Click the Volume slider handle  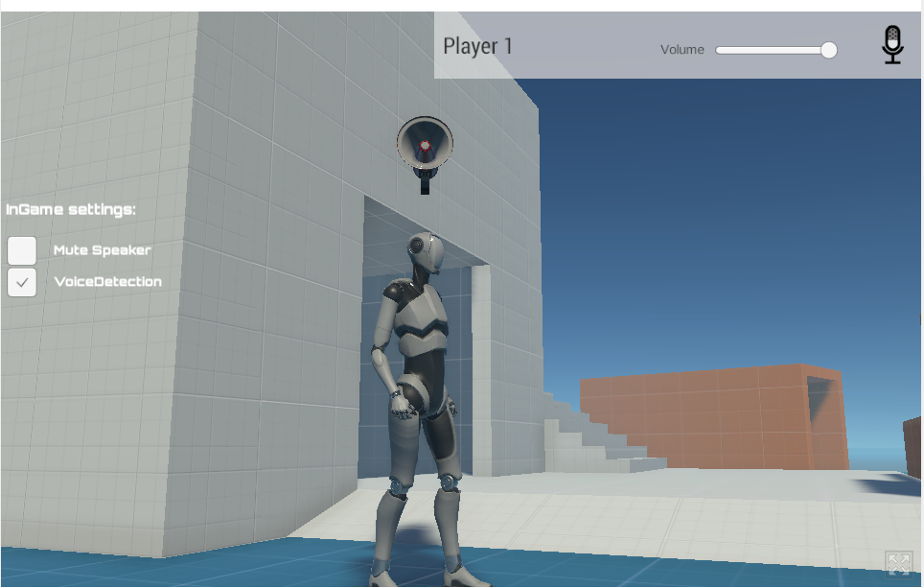[828, 50]
